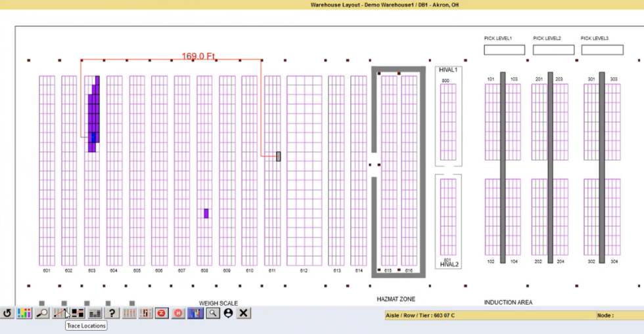Click the pick aisle label 201

tap(540, 79)
